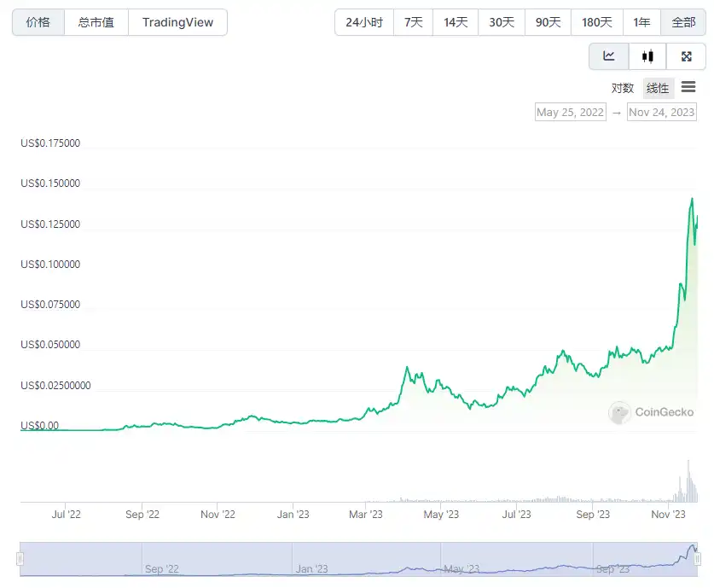714x588 pixels.
Task: Toggle 对数 logarithmic scale
Action: (x=623, y=88)
